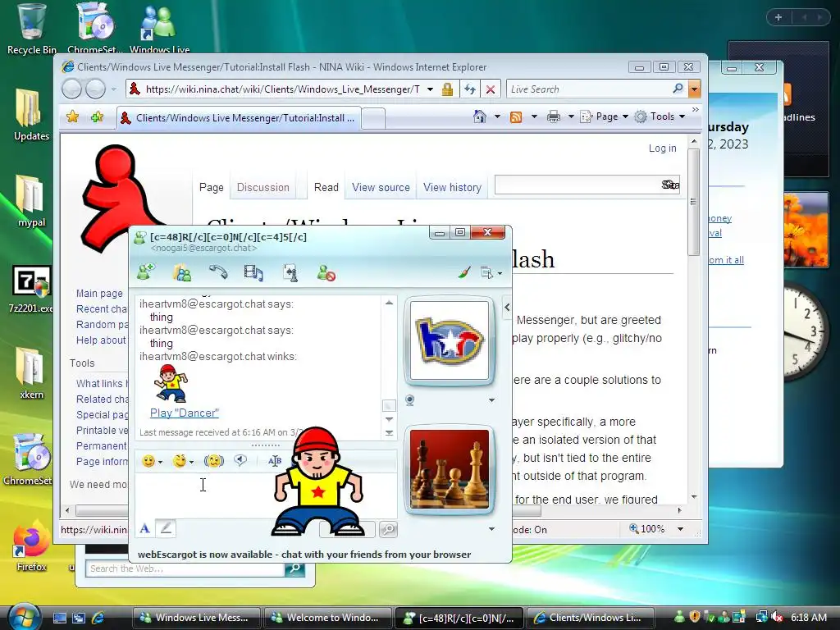Open the View source tab
Viewport: 840px width, 630px height.
pyautogui.click(x=381, y=188)
